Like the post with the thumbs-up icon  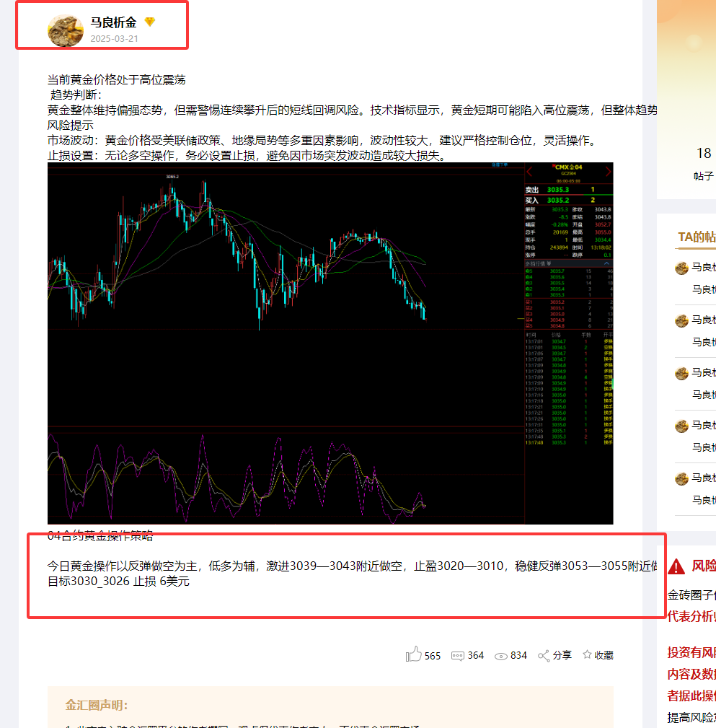pyautogui.click(x=413, y=654)
